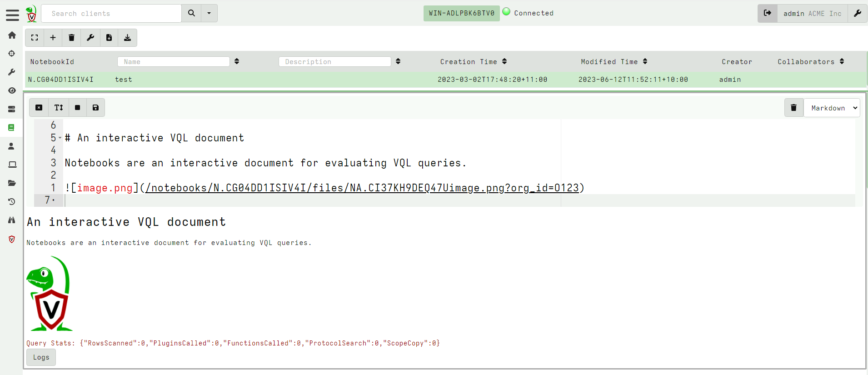Expand the search options caret dropdown

click(x=209, y=13)
